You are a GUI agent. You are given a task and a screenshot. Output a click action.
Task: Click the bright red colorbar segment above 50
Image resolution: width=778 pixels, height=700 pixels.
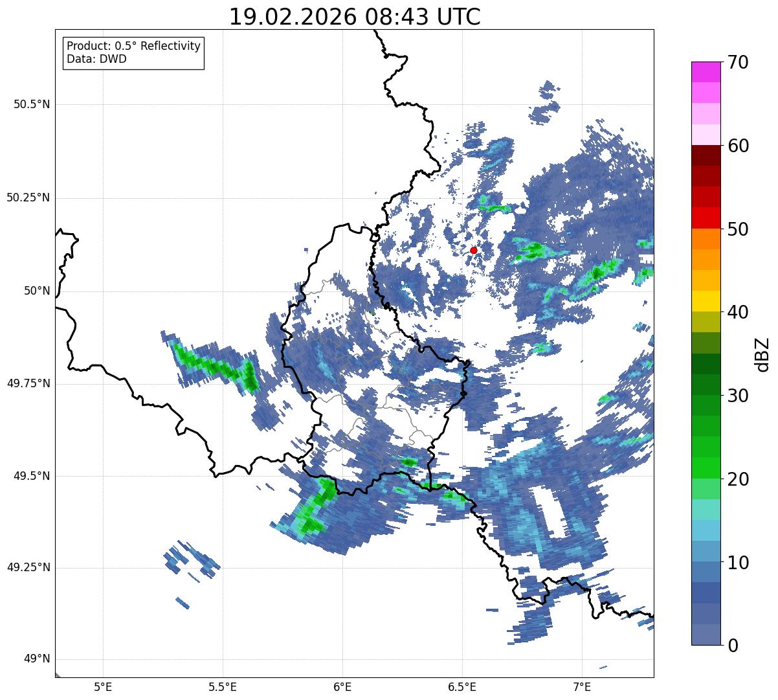pyautogui.click(x=706, y=218)
